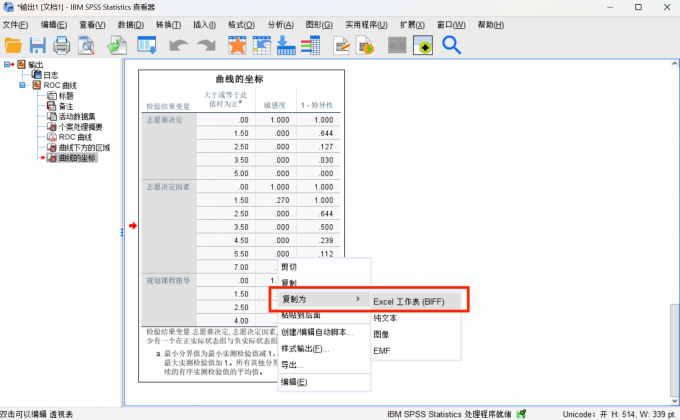Open the 编辑(E) menu in menu bar
Viewport: 680px width, 420px height.
pos(54,25)
